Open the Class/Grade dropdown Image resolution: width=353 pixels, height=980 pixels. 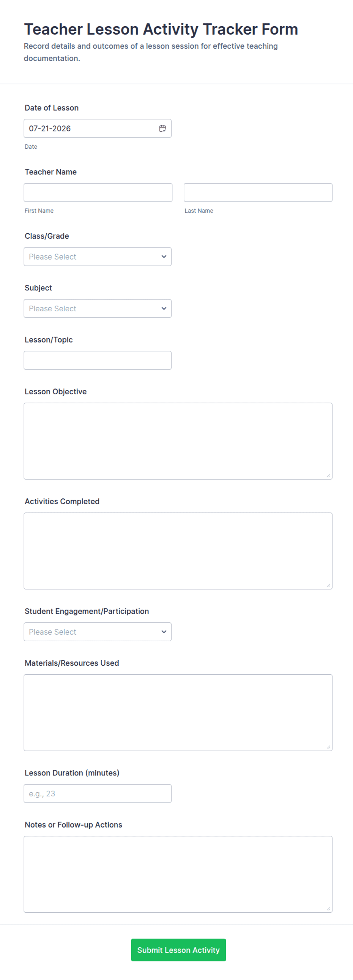coord(97,257)
